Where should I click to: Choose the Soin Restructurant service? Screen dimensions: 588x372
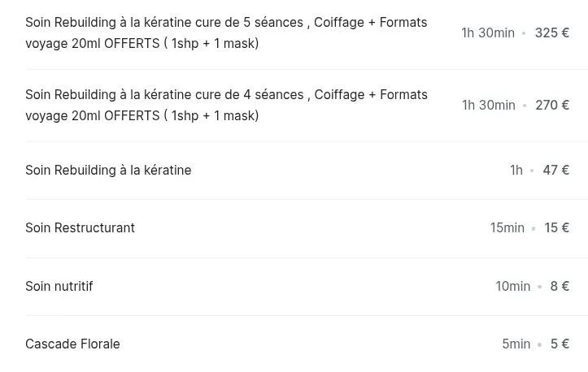point(80,227)
